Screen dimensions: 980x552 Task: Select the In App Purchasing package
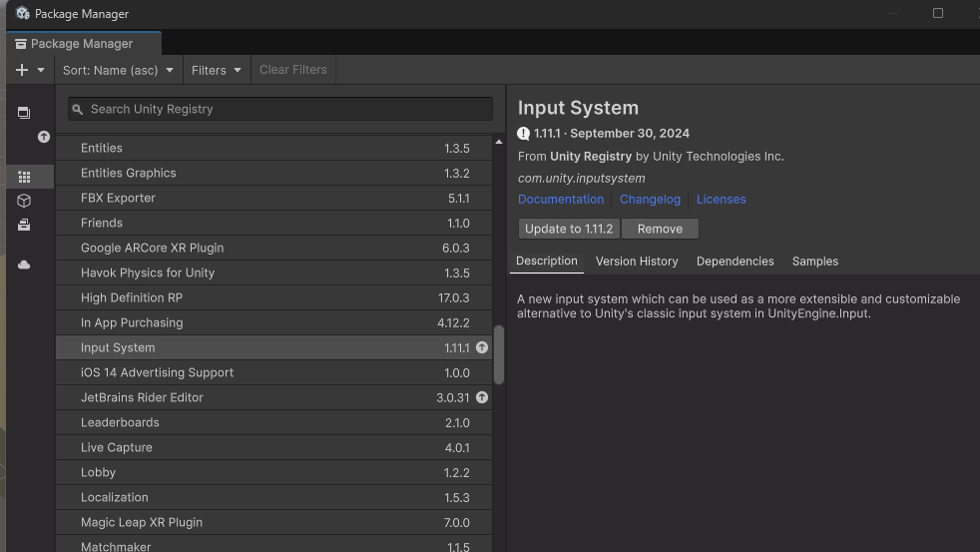click(273, 323)
